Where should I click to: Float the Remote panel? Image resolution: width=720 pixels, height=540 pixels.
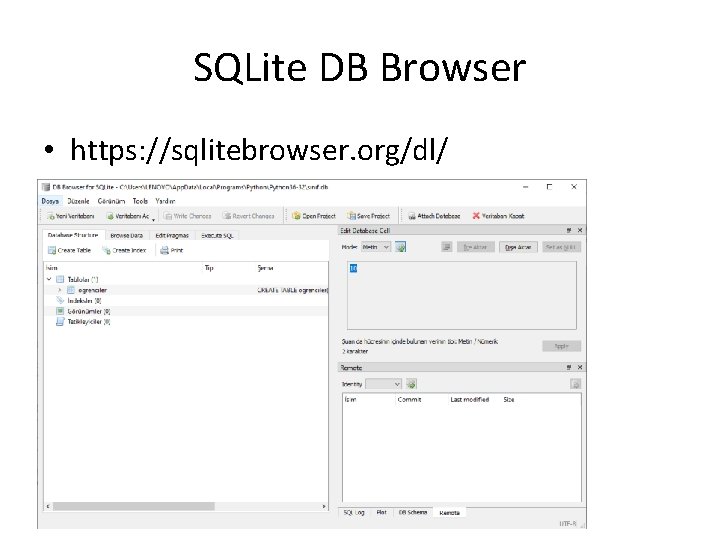click(569, 367)
